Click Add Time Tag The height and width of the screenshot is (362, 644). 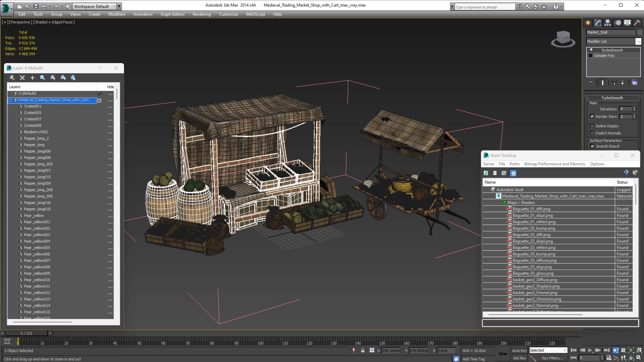[473, 359]
